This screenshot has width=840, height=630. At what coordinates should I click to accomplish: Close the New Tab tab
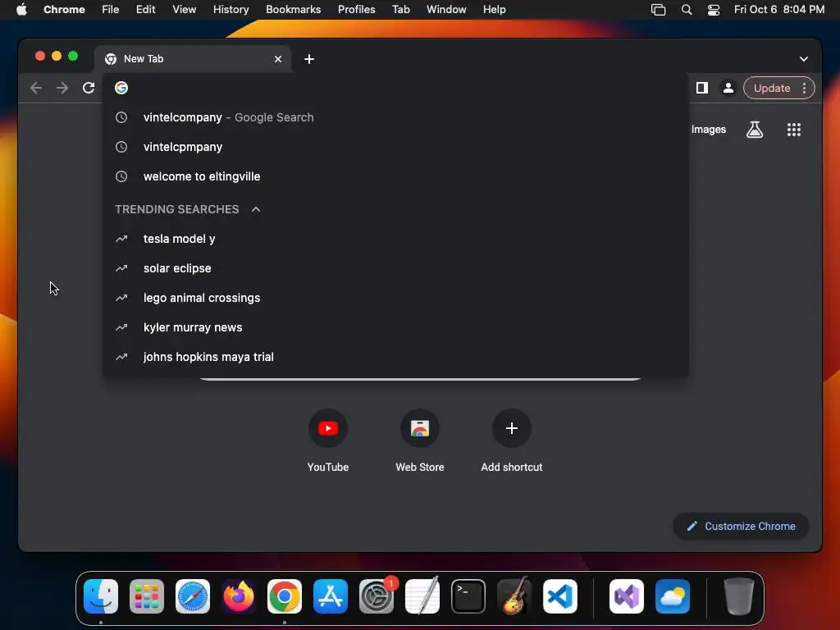point(277,59)
